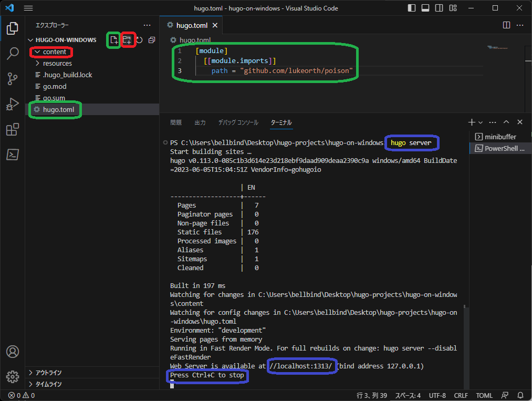The image size is (532, 401).
Task: Close the terminal panel
Action: [520, 122]
